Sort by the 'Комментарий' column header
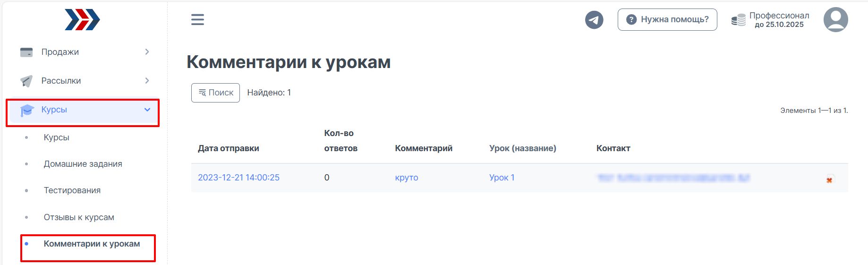The height and width of the screenshot is (265, 868). pyautogui.click(x=424, y=148)
